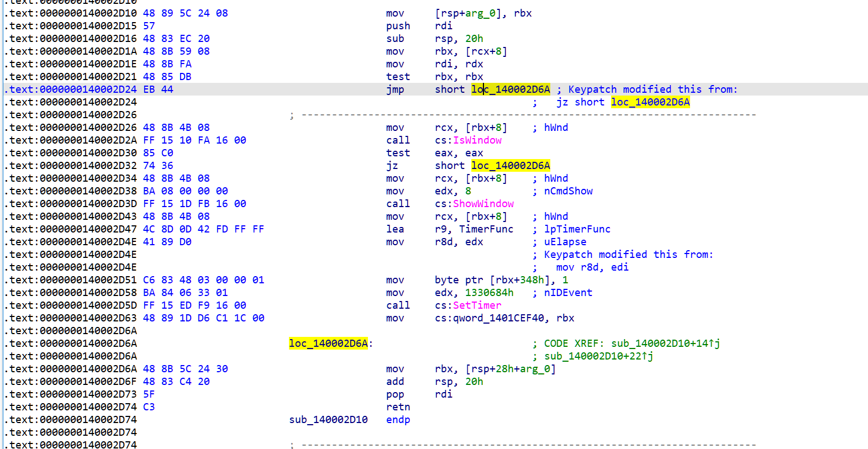Select the loc_140002D6A label definition
This screenshot has width=868, height=449.
[328, 344]
